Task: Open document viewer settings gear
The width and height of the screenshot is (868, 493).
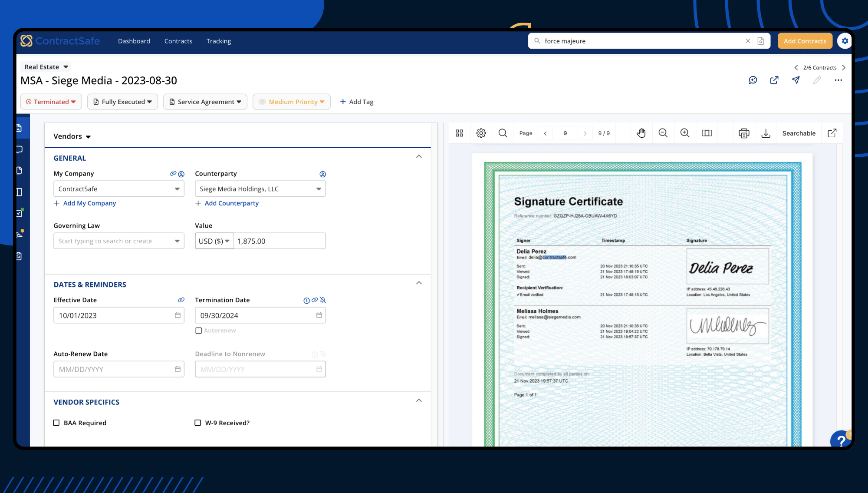Action: [481, 133]
